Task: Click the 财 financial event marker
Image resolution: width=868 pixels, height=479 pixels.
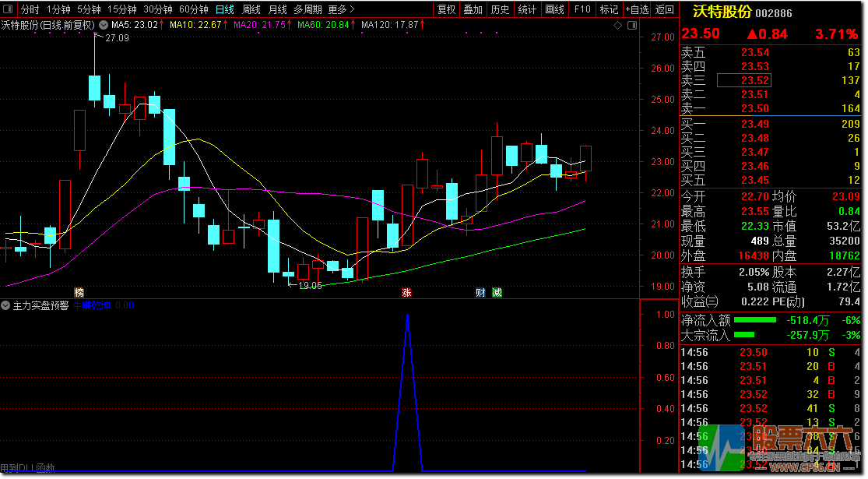Action: click(x=480, y=293)
